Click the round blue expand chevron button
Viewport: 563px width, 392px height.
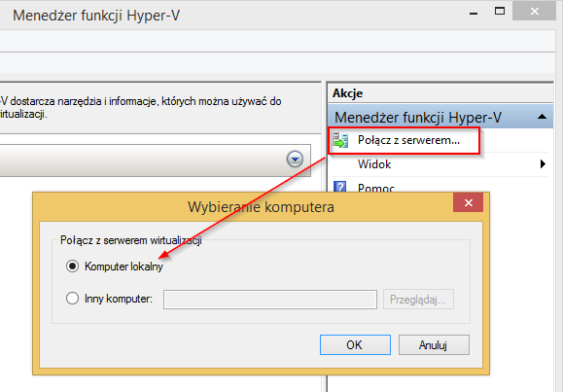pos(295,159)
